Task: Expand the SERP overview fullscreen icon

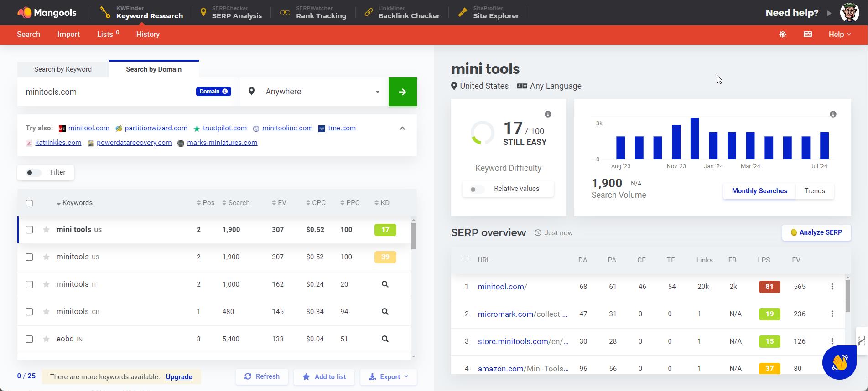Action: [x=465, y=260]
